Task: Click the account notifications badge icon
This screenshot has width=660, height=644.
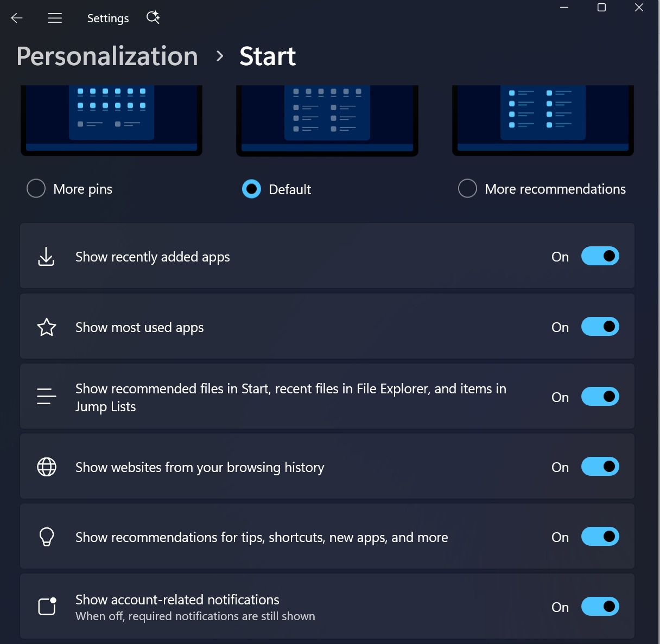Action: 47,606
